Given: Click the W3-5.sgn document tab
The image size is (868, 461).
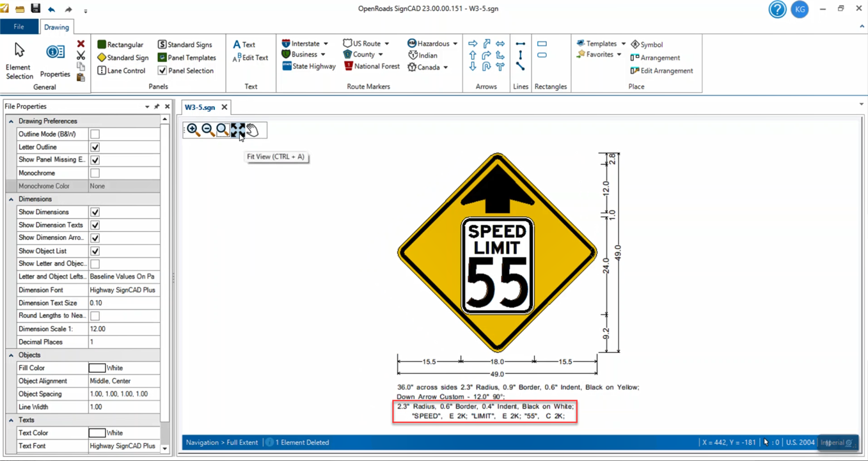Looking at the screenshot, I should [200, 107].
